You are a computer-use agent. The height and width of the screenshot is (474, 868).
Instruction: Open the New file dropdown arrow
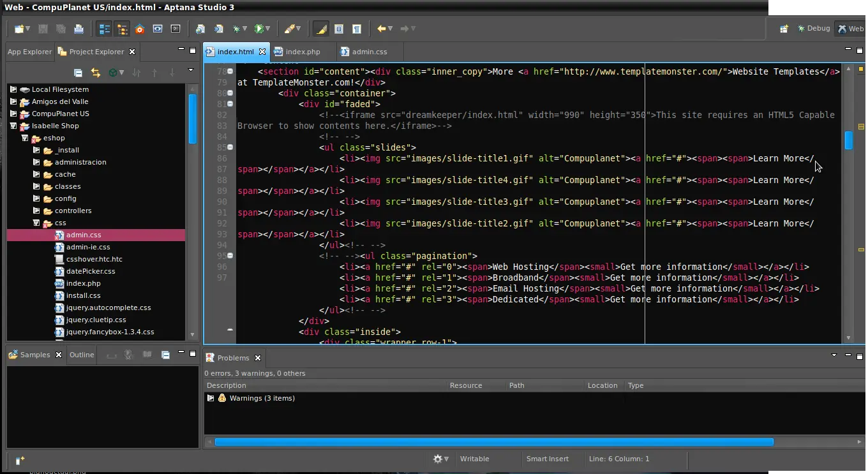(x=28, y=29)
